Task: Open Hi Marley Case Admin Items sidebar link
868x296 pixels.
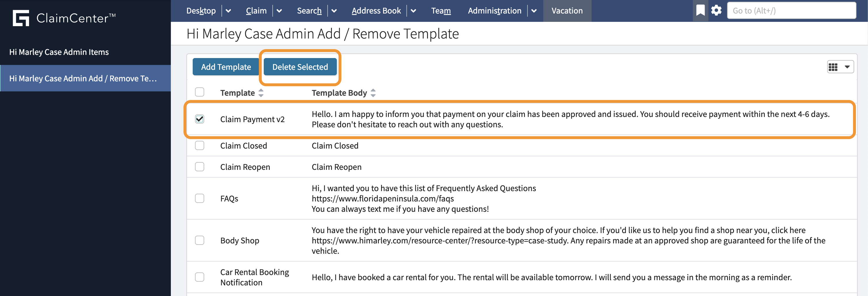Action: click(59, 52)
